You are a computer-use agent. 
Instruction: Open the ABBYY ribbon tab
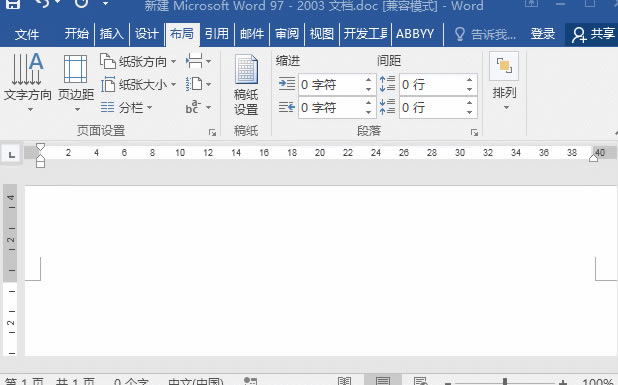(415, 34)
